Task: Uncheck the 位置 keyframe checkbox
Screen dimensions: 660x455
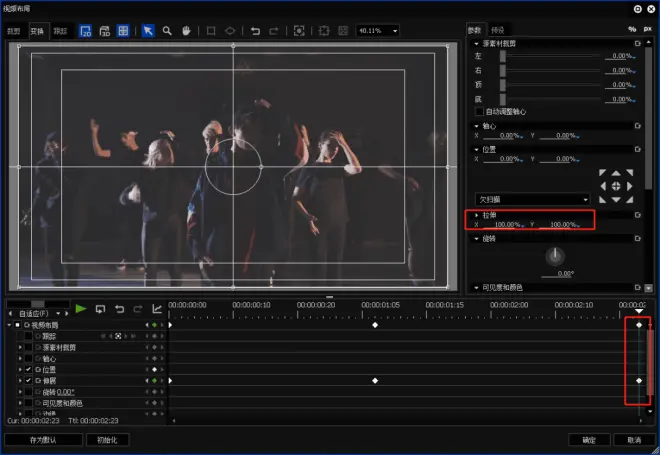Action: (x=28, y=370)
